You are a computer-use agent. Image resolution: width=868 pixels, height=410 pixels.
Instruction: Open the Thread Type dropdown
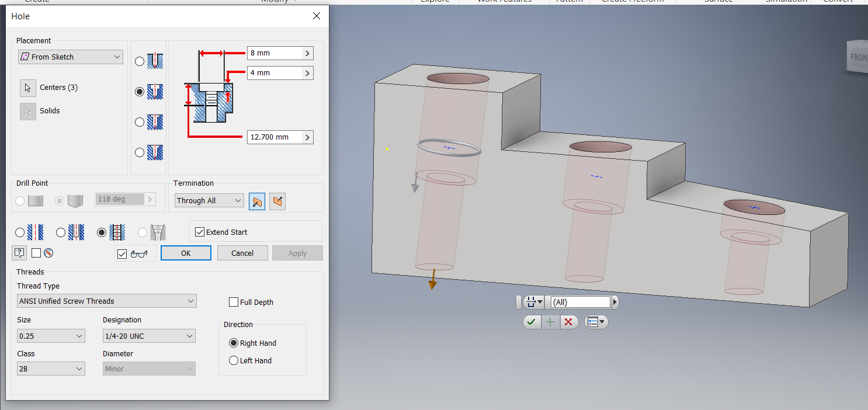point(107,301)
